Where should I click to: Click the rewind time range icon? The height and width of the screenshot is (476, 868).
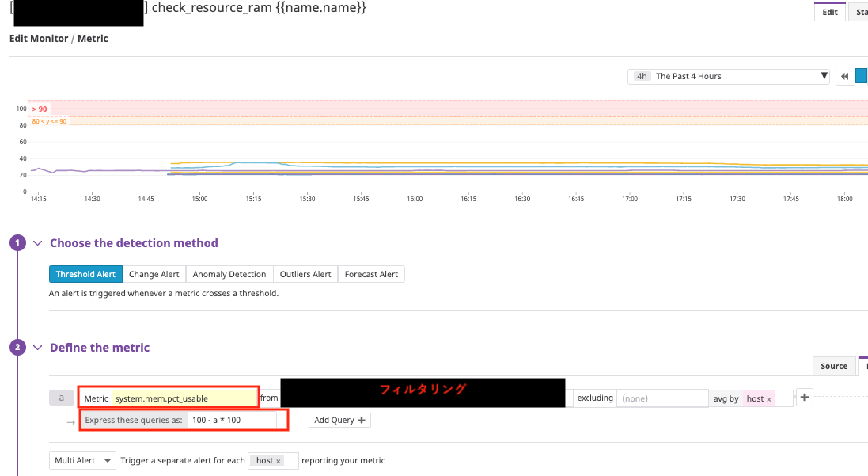pos(845,77)
